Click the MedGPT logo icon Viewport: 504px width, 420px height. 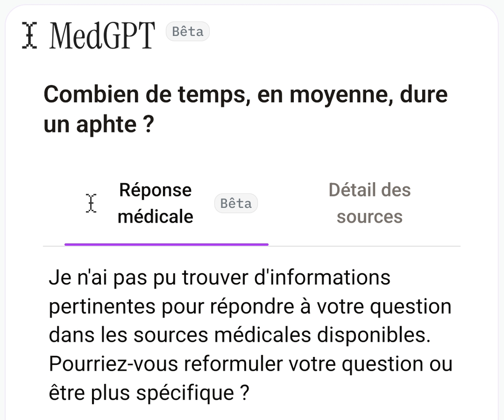[30, 35]
